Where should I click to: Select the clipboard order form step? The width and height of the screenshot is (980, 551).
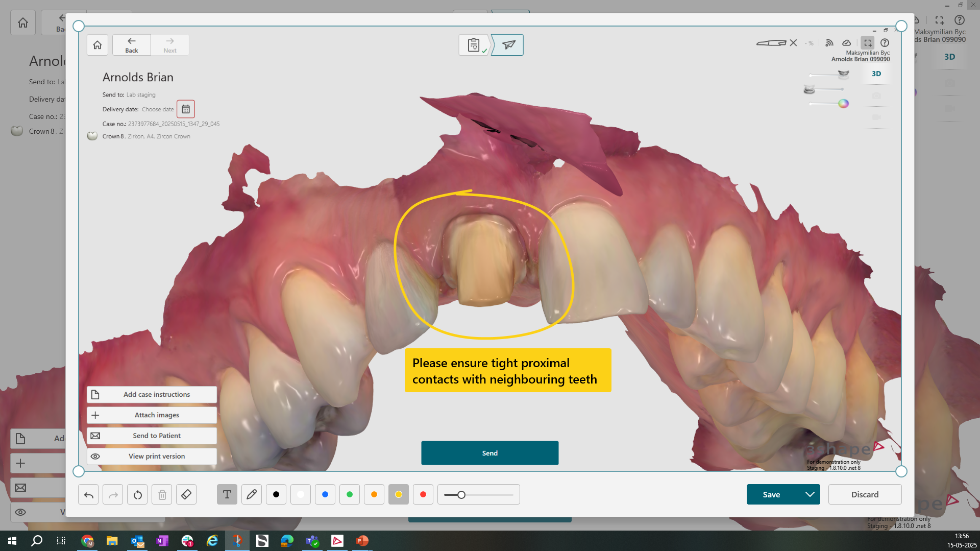pyautogui.click(x=474, y=45)
